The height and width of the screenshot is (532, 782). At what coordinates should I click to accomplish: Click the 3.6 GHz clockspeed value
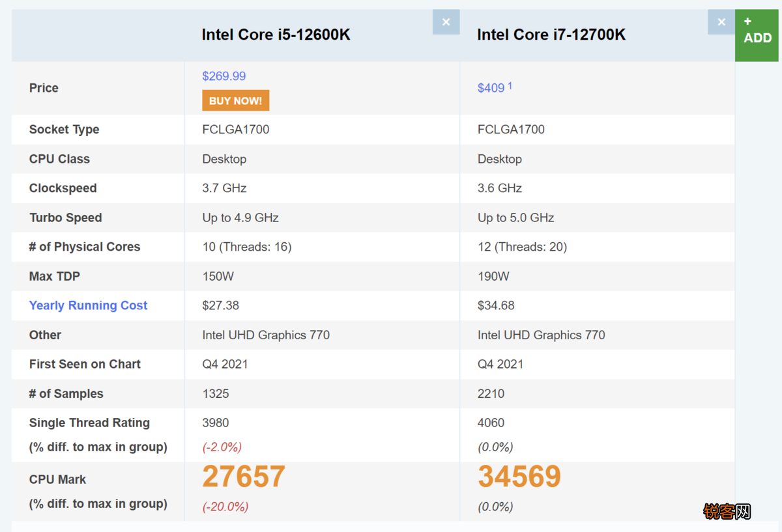pyautogui.click(x=500, y=188)
